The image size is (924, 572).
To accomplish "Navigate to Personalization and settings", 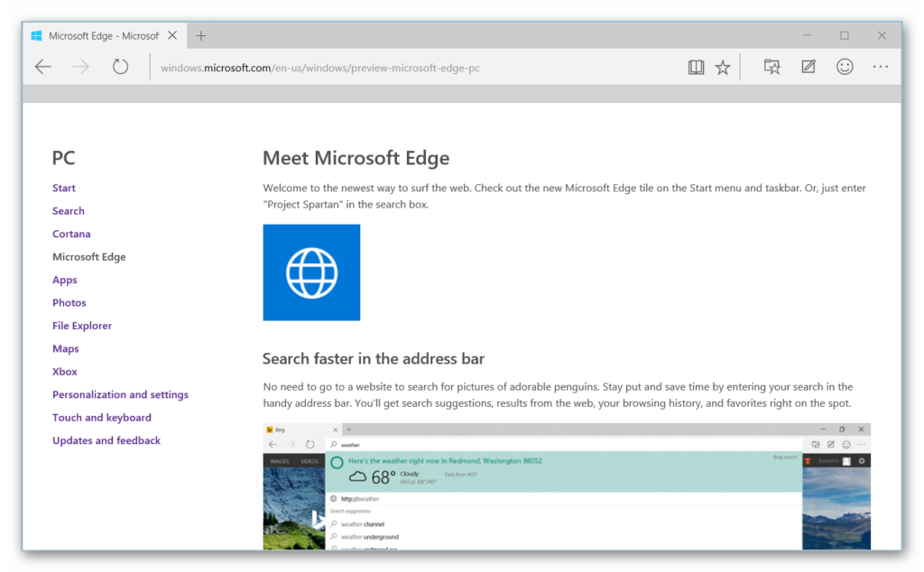I will pyautogui.click(x=120, y=394).
